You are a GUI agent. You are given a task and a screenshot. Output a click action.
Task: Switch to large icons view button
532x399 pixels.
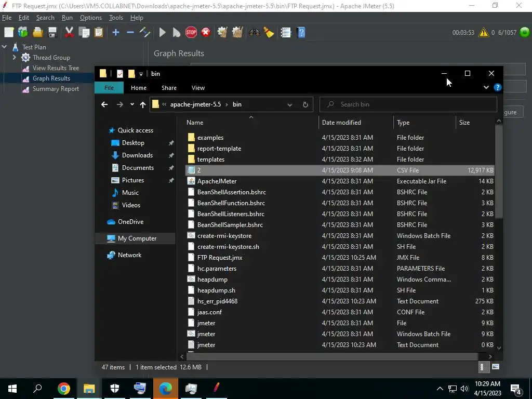[495, 367]
